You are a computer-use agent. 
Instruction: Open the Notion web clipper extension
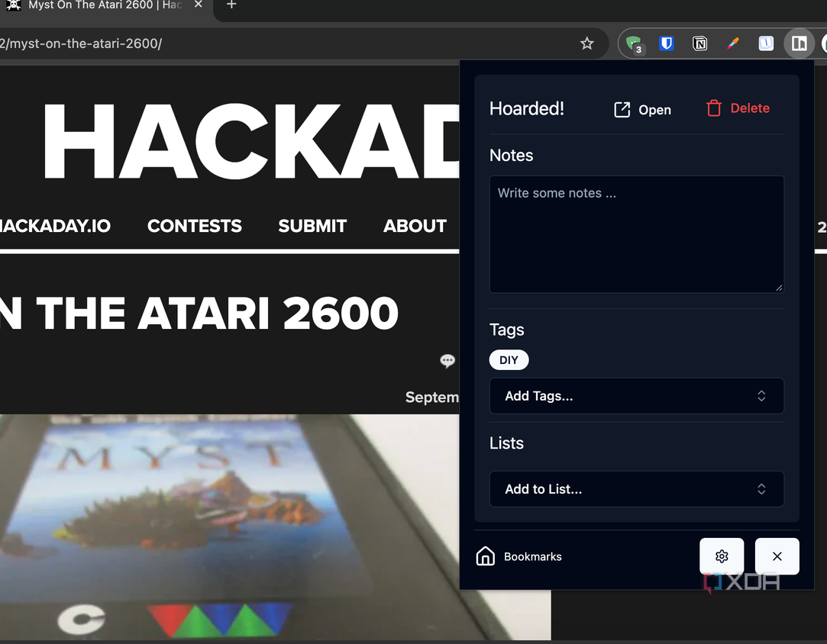pos(700,43)
